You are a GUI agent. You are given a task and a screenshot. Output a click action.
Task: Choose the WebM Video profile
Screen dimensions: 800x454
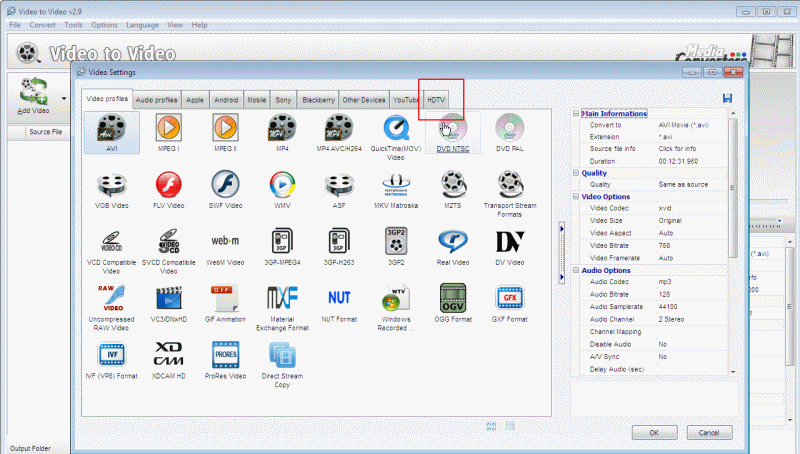click(x=226, y=241)
